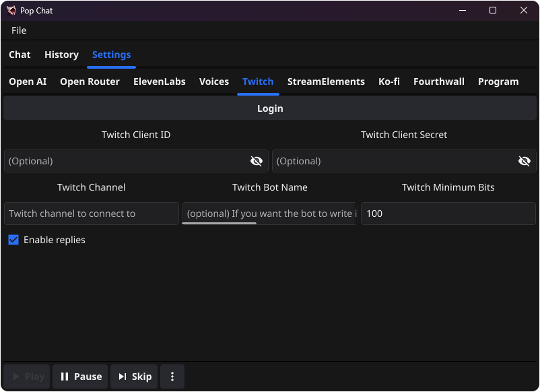Viewport: 540px width, 392px height.
Task: Open the three-dot options menu
Action: (172, 377)
